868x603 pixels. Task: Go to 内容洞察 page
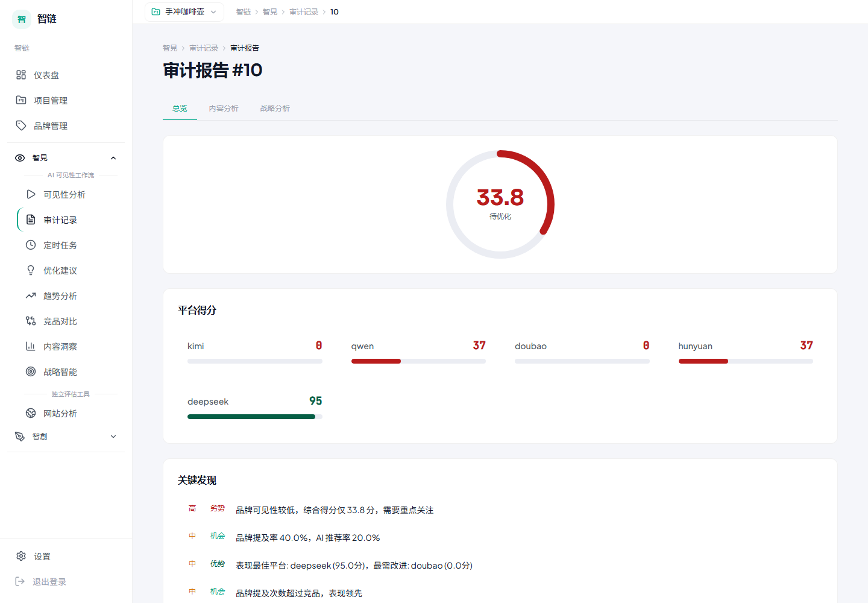71,346
